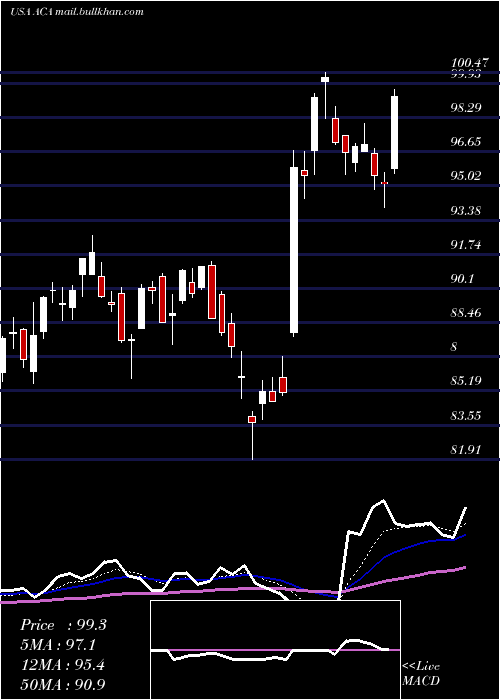Click the 95.02 price axis label
The width and height of the screenshot is (500, 700).
tap(466, 176)
